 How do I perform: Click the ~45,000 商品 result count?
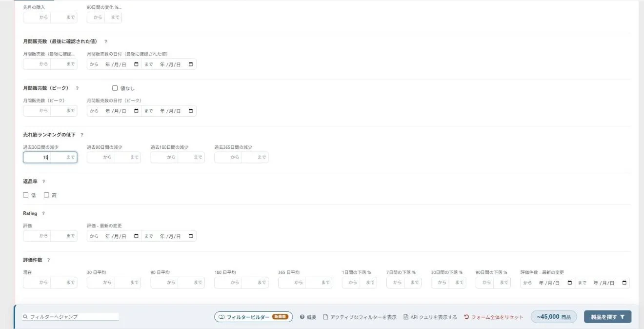click(554, 317)
